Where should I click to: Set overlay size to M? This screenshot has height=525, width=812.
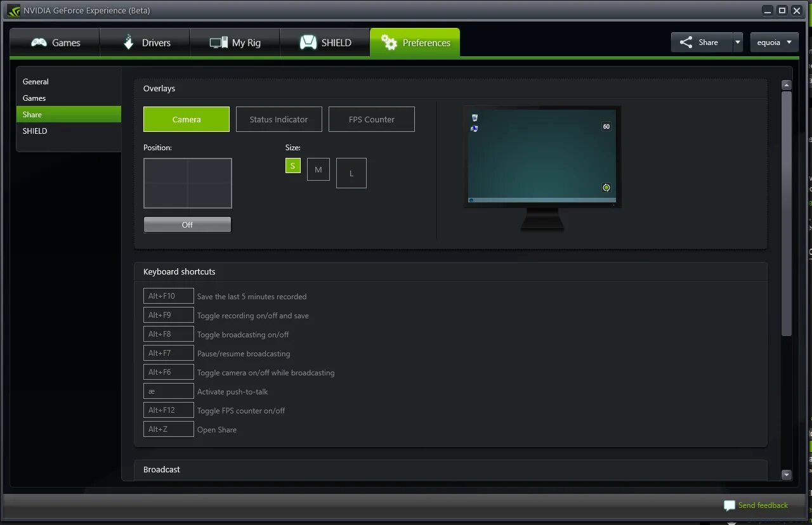[x=318, y=169]
